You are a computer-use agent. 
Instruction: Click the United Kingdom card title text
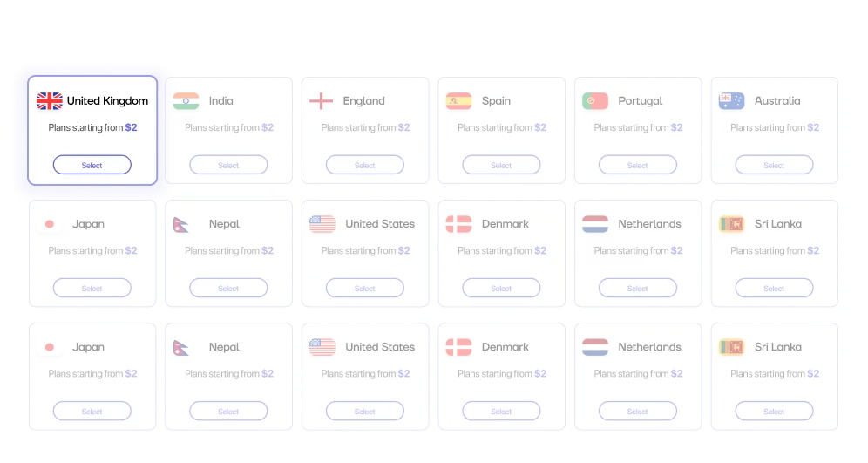107,101
